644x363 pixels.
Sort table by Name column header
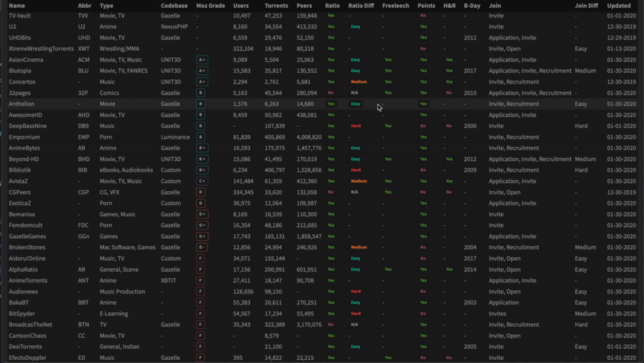(17, 6)
